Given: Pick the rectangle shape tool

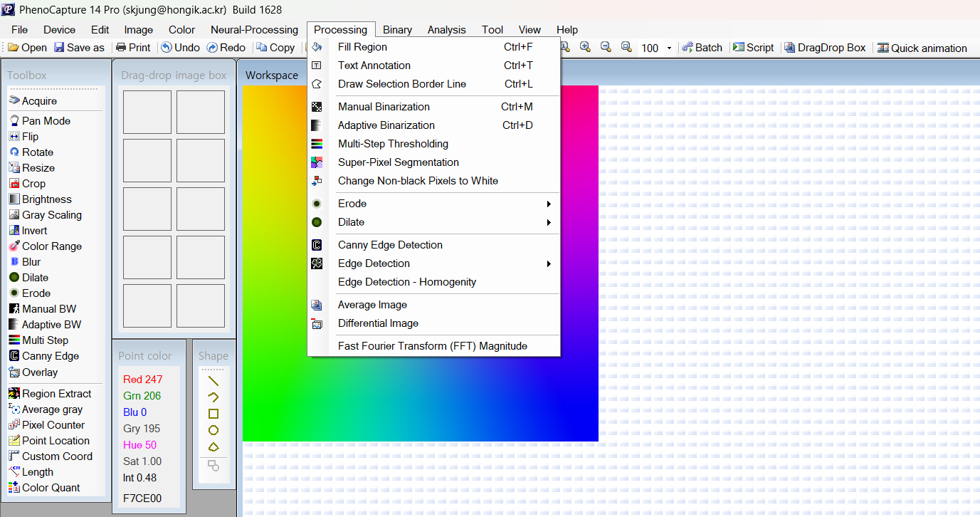Looking at the screenshot, I should [213, 414].
